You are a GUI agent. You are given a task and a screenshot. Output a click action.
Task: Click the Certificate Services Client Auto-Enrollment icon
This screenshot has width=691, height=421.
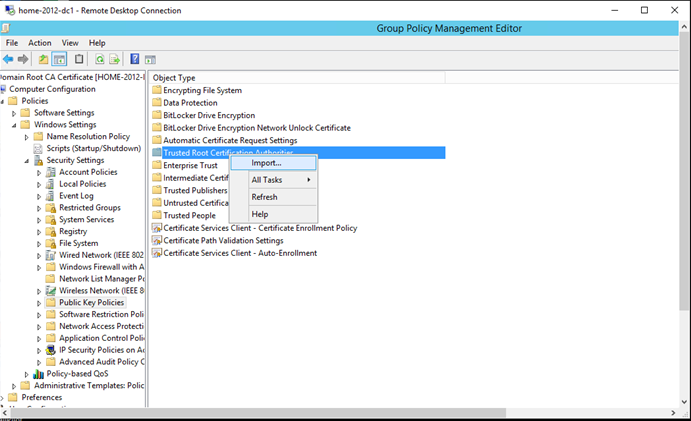point(157,253)
